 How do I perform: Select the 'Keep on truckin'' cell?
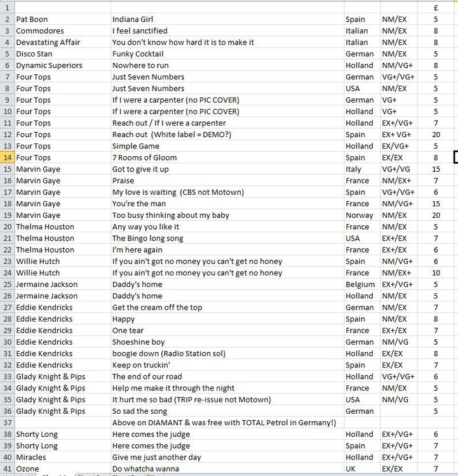point(227,365)
